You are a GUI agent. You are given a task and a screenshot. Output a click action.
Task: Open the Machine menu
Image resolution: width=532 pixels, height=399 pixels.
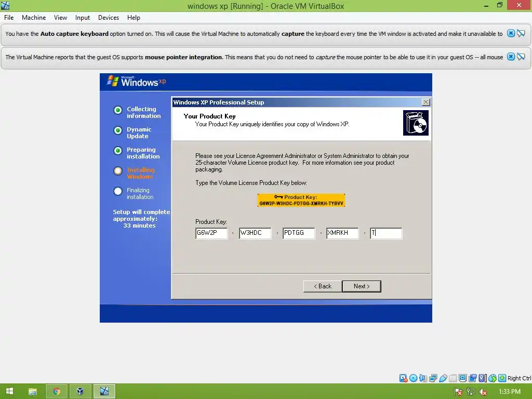click(34, 18)
